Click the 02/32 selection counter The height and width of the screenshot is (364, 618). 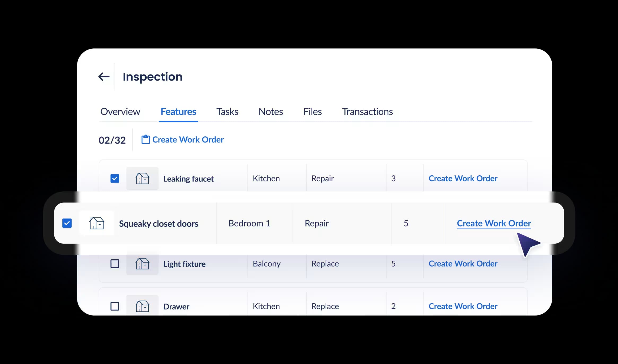(112, 140)
